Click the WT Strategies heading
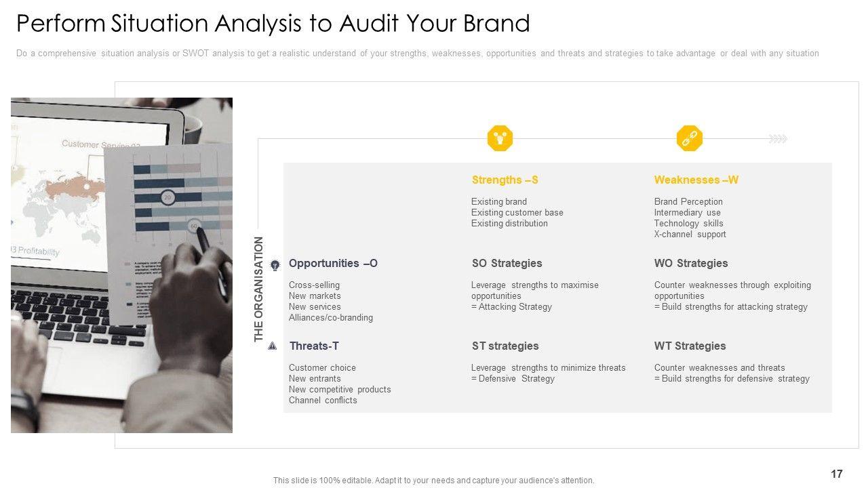This screenshot has width=868, height=488. (x=690, y=346)
